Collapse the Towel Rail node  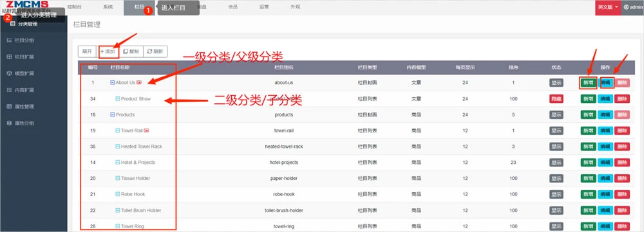pyautogui.click(x=117, y=130)
